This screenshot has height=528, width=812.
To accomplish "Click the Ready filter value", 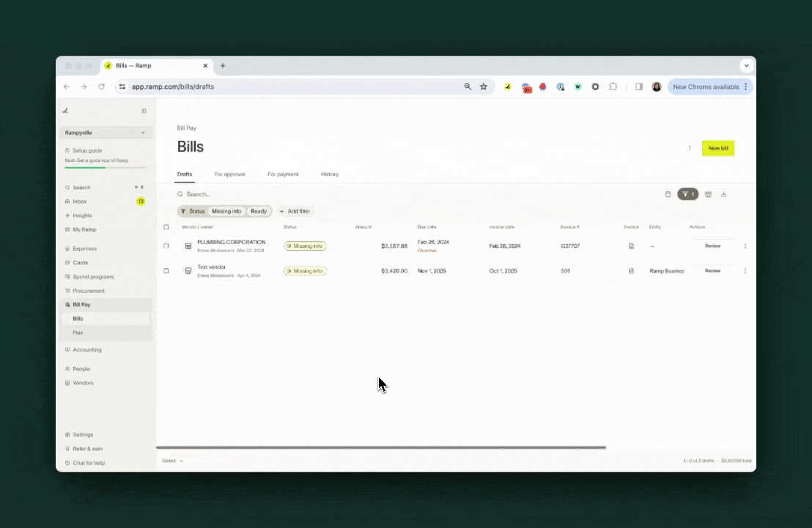I will click(259, 211).
